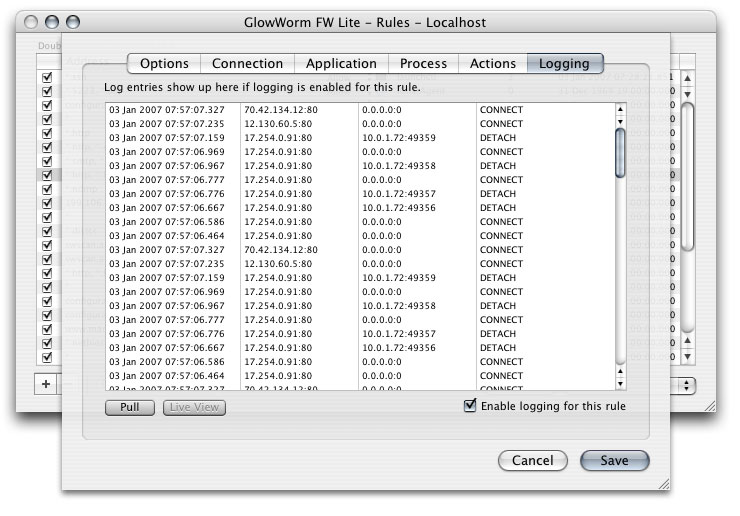The width and height of the screenshot is (740, 516).
Task: Minimize the rules window
Action: [x=52, y=22]
